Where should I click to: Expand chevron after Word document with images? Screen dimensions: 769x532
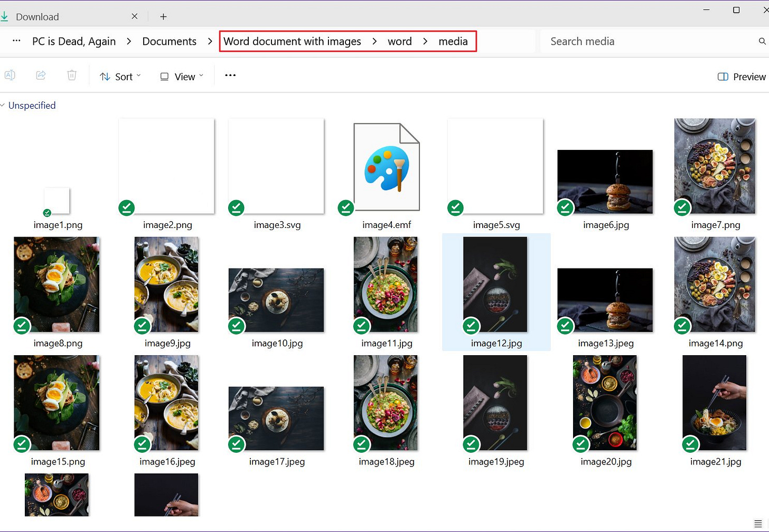pos(374,41)
